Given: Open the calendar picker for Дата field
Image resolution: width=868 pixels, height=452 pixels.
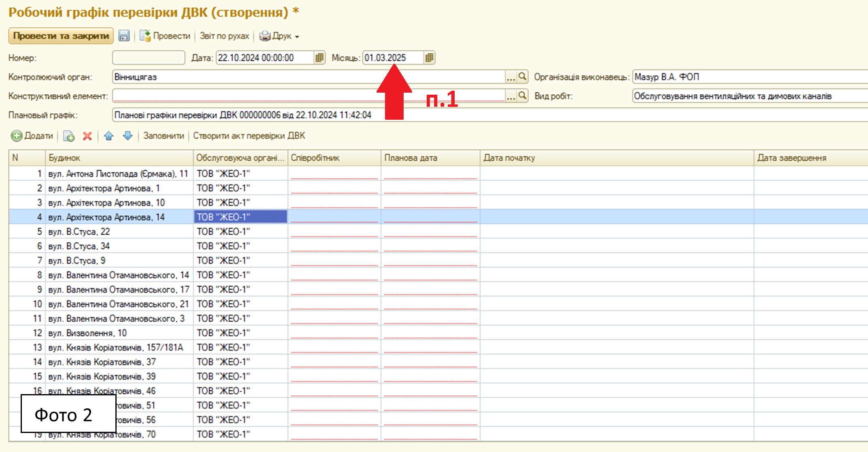Looking at the screenshot, I should (x=319, y=58).
